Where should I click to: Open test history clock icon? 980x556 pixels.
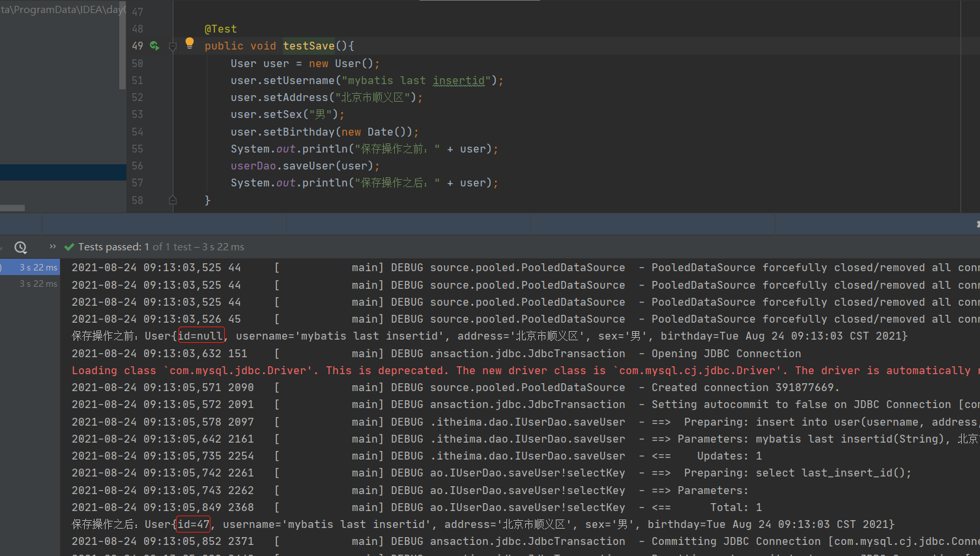pyautogui.click(x=21, y=247)
